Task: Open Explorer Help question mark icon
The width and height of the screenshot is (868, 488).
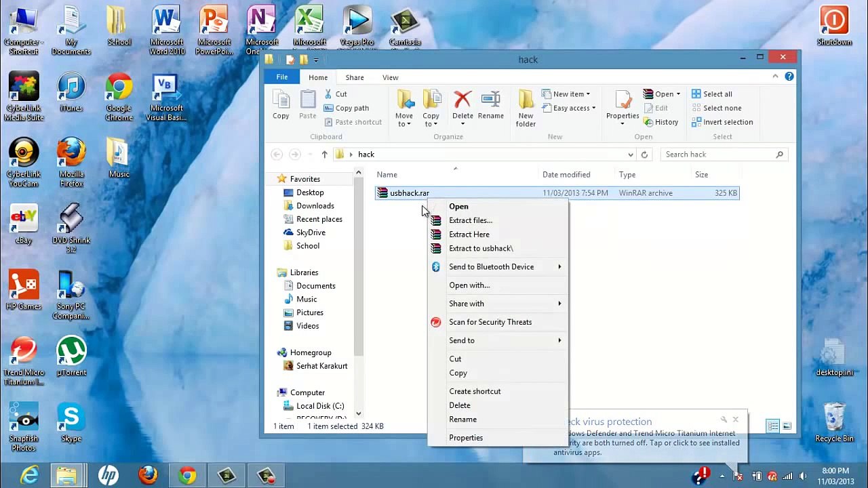Action: (x=789, y=77)
